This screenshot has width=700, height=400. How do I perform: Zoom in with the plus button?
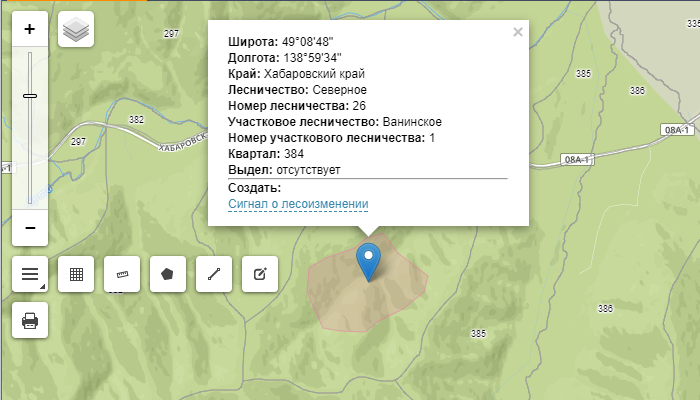pyautogui.click(x=30, y=29)
